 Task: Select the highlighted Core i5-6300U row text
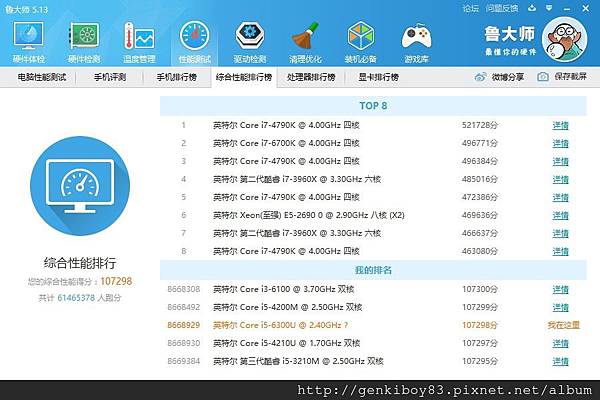click(x=280, y=325)
